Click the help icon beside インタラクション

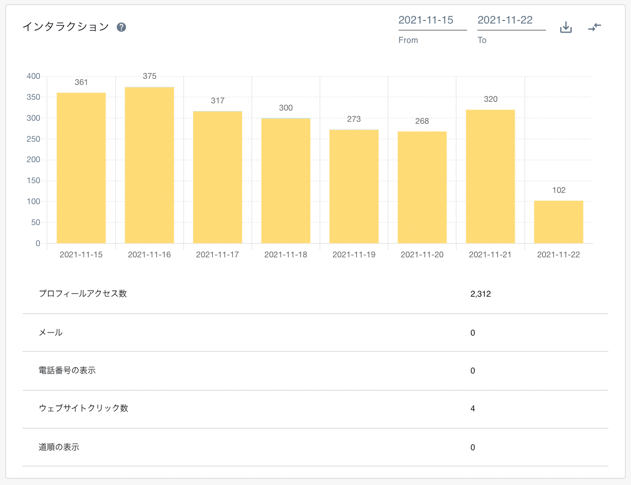point(121,27)
